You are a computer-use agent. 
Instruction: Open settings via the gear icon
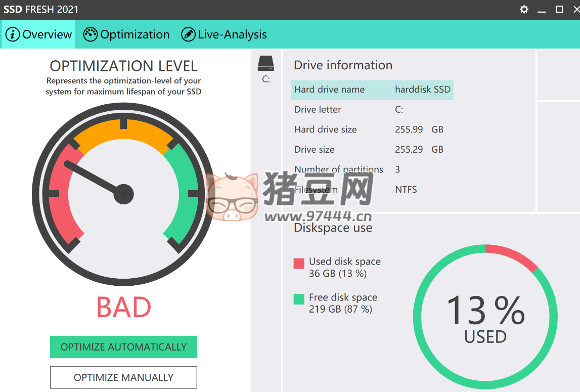pos(524,10)
